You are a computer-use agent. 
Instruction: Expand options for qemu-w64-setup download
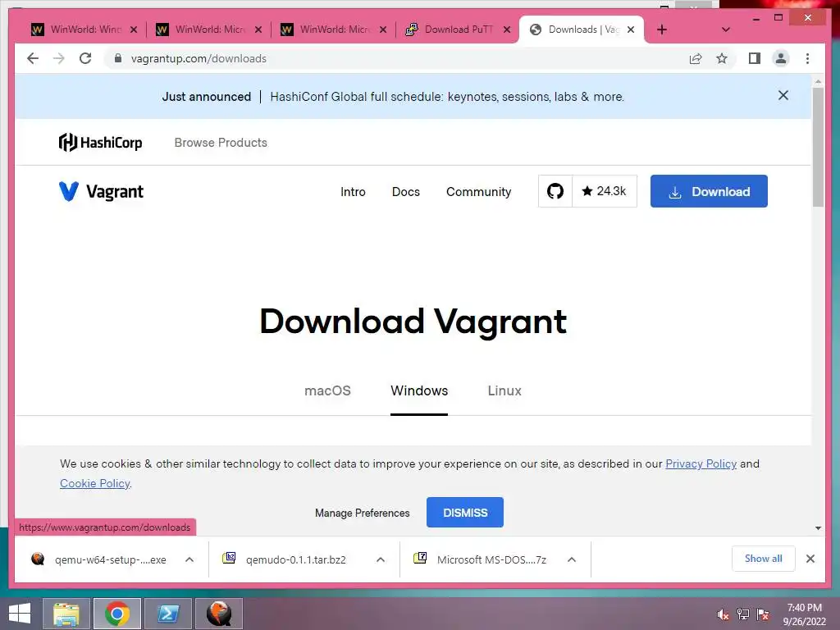(189, 559)
